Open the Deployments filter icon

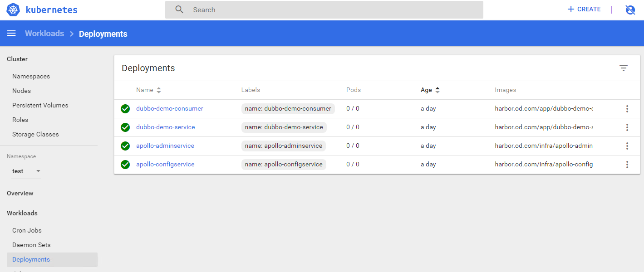(x=624, y=68)
